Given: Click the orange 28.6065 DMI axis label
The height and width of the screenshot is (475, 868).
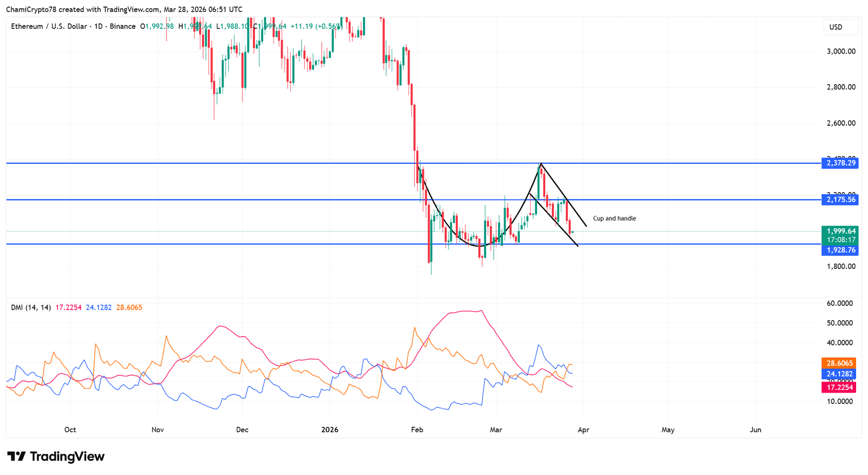Looking at the screenshot, I should 839,363.
